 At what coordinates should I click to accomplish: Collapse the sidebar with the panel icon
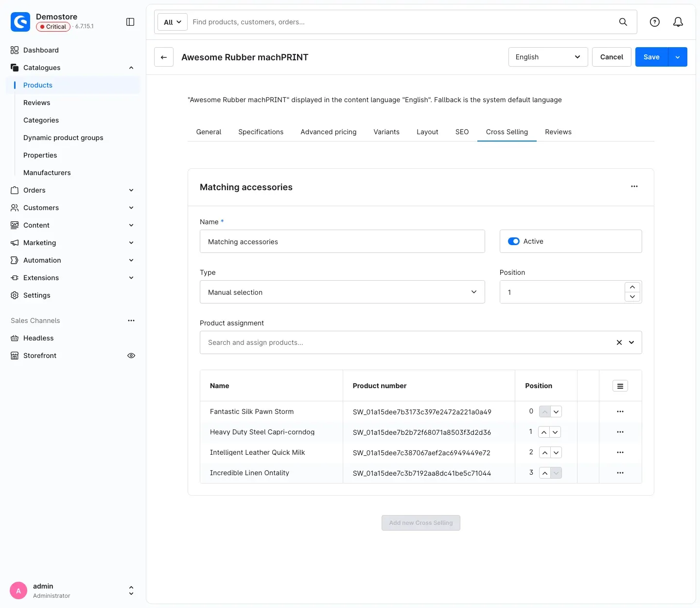[130, 22]
